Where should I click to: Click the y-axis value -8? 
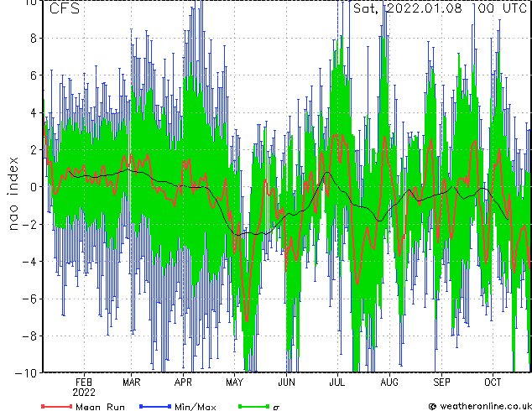[29, 336]
